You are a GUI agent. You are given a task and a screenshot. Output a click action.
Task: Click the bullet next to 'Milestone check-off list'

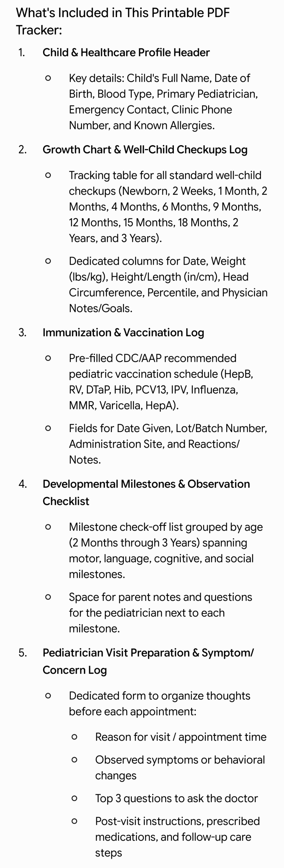(48, 527)
